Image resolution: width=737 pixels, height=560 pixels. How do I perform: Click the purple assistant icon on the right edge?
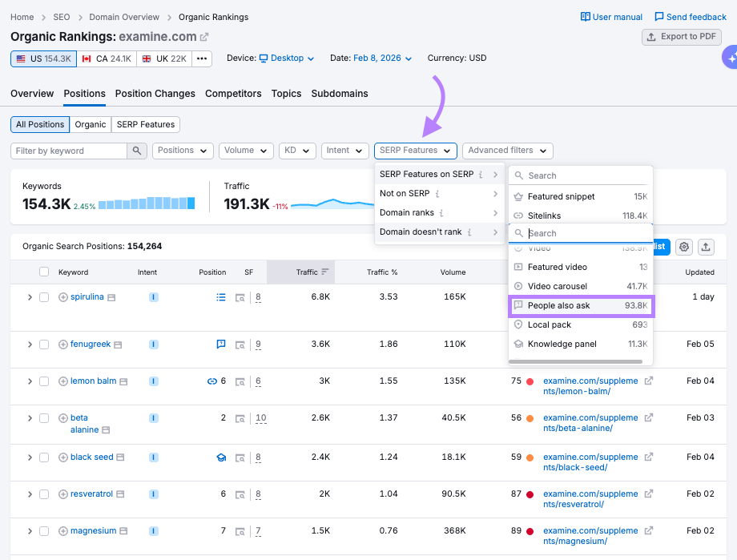732,57
